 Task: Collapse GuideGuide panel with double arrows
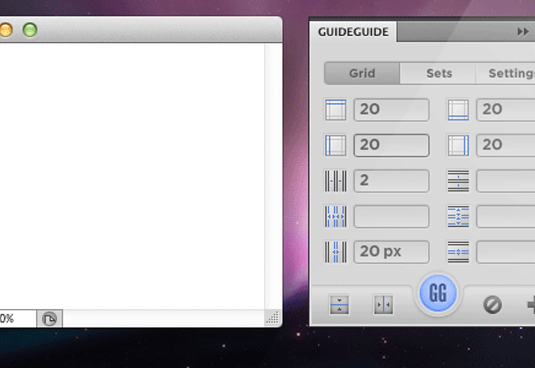523,32
